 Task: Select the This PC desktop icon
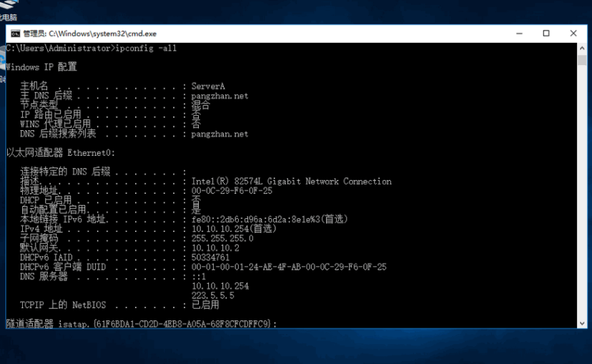point(9,11)
